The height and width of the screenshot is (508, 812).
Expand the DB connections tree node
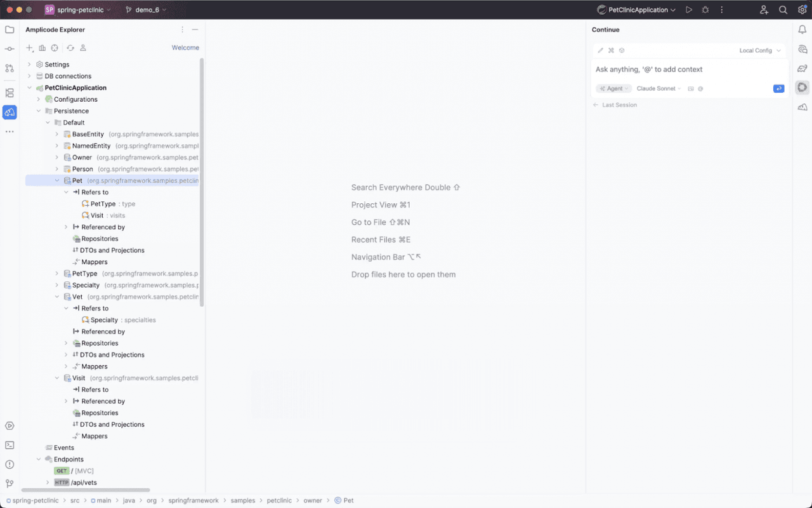click(29, 76)
